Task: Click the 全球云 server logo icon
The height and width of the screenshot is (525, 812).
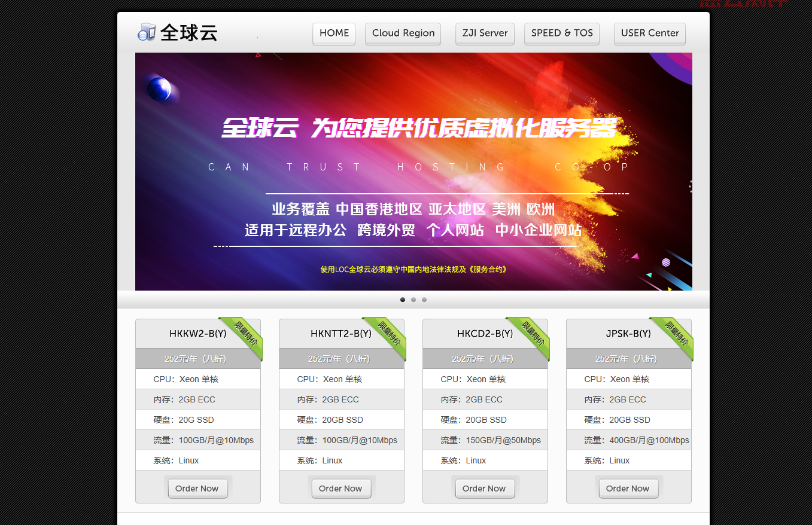Action: (x=147, y=32)
